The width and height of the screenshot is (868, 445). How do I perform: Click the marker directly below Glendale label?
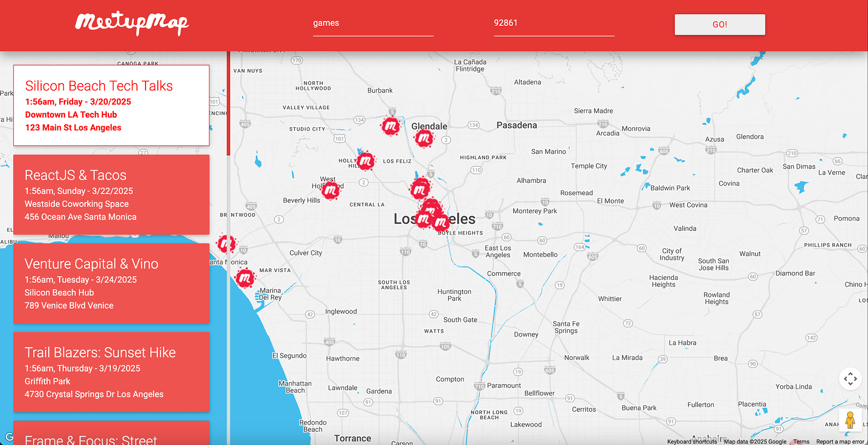coord(424,138)
